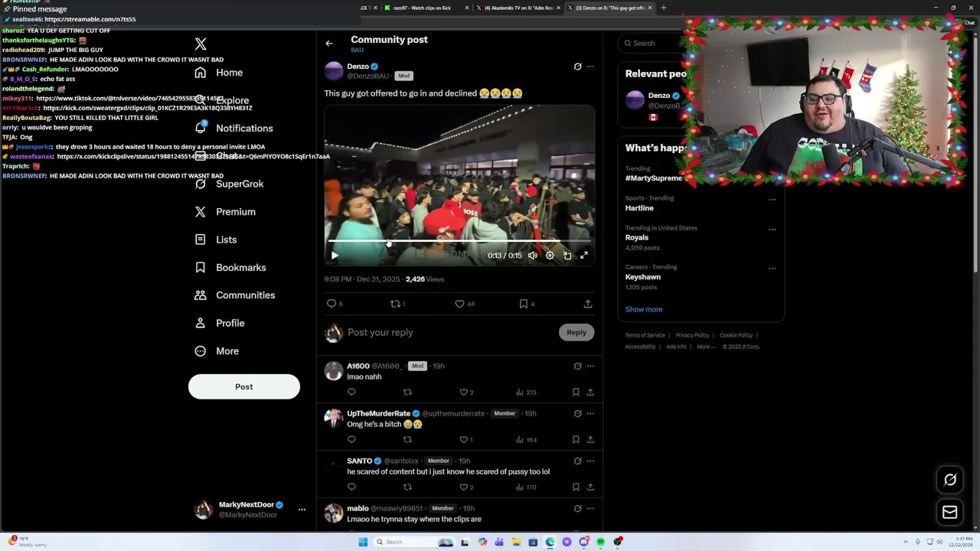Expand the More sidebar menu

coord(216,351)
